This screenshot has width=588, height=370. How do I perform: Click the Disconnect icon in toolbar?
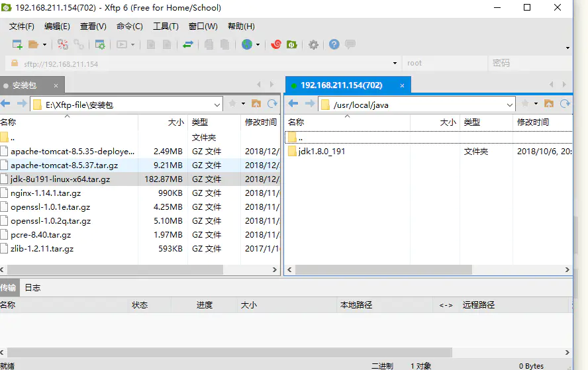click(63, 44)
